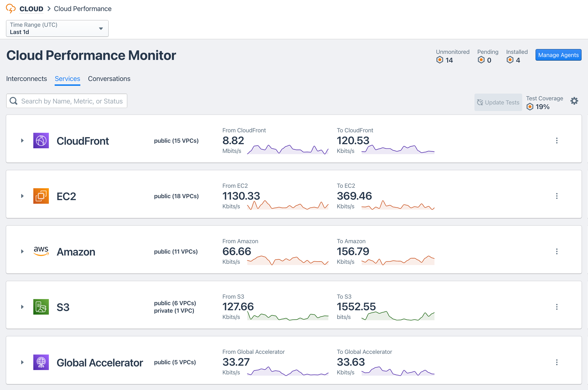Click the From S3 sparkline chart

tap(288, 316)
